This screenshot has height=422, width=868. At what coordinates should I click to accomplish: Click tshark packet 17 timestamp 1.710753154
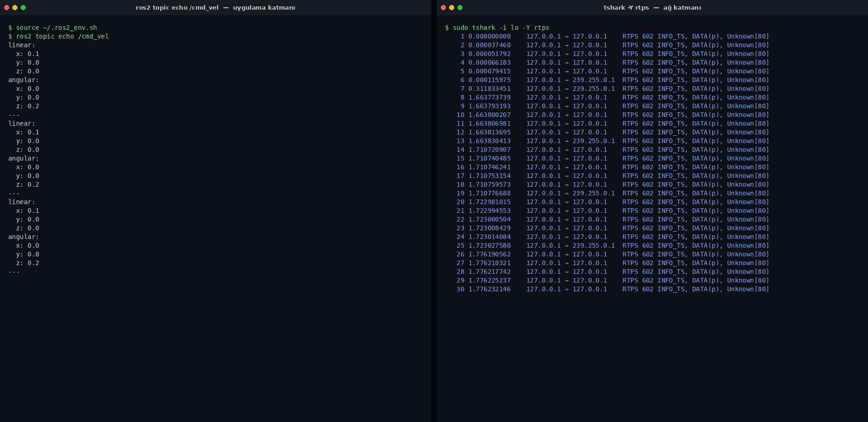pyautogui.click(x=490, y=176)
